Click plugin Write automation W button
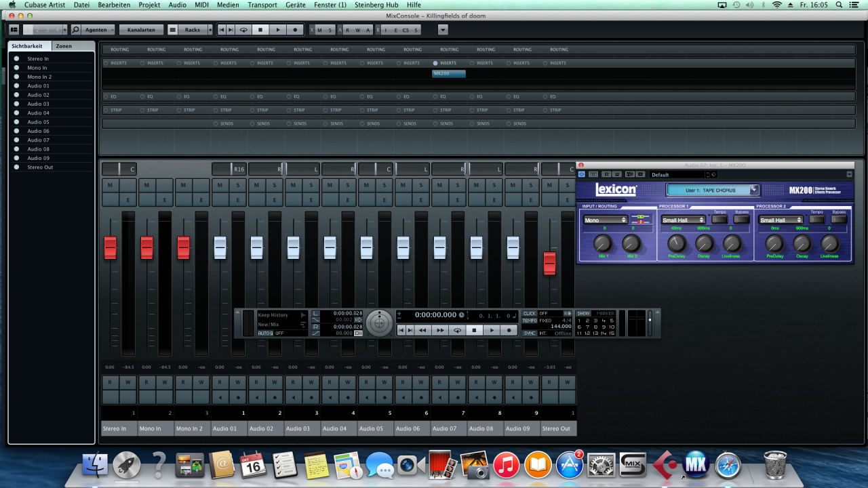Viewport: 868px width, 488px height. [x=616, y=174]
